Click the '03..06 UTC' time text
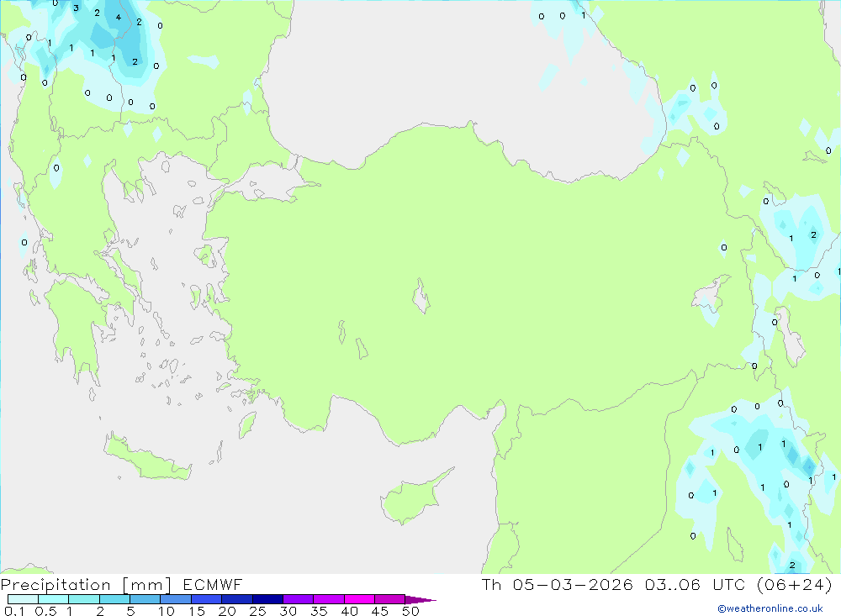 696,585
